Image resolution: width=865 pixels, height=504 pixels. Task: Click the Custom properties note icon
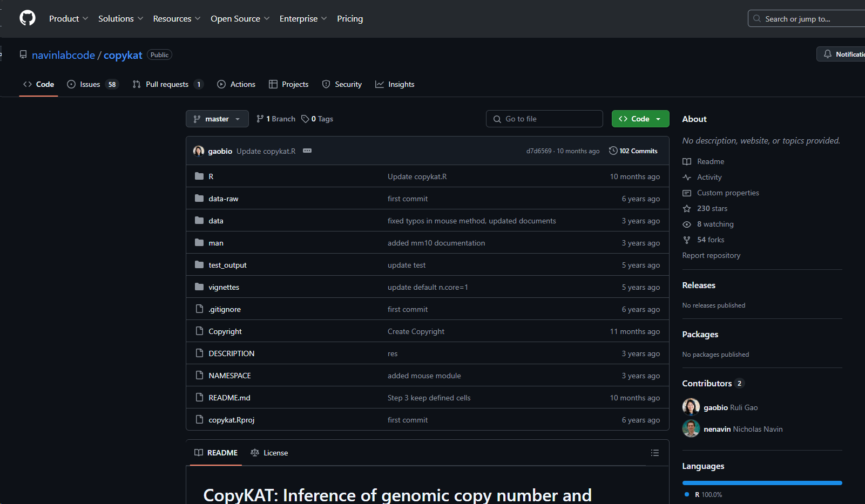pyautogui.click(x=687, y=193)
